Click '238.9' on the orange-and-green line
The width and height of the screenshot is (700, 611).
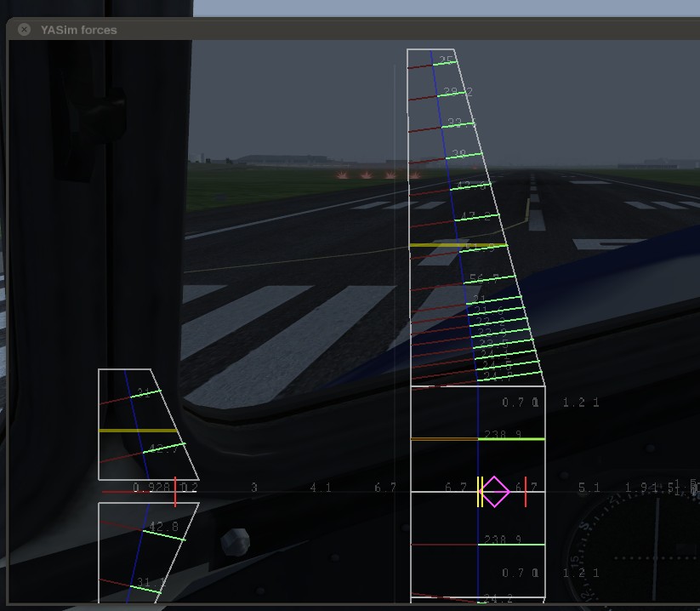click(502, 434)
